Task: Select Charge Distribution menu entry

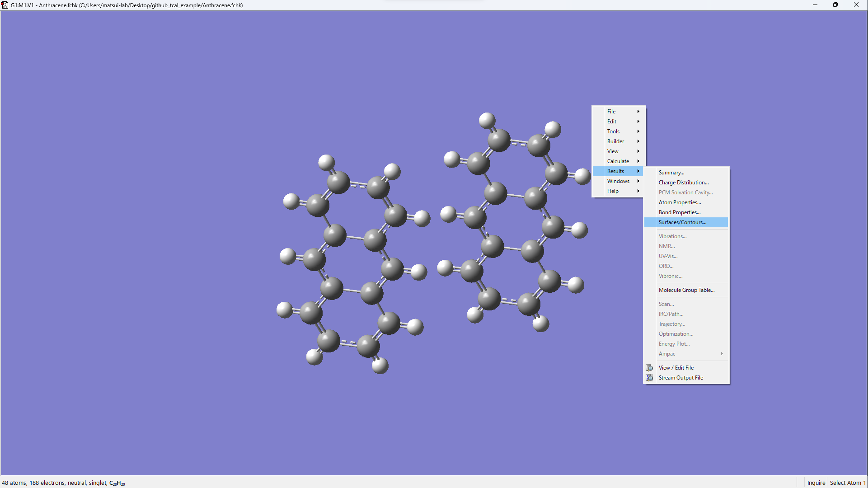Action: (x=683, y=183)
